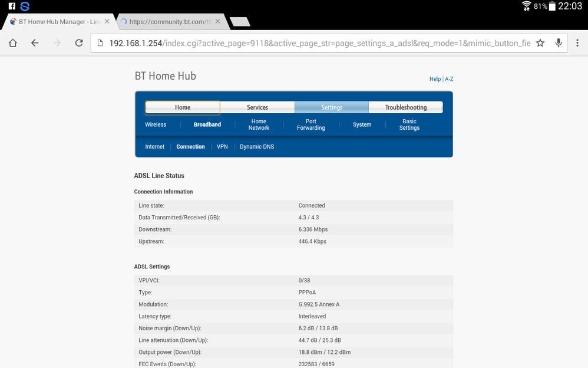
Task: Select the Services navigation tab
Action: coord(257,107)
